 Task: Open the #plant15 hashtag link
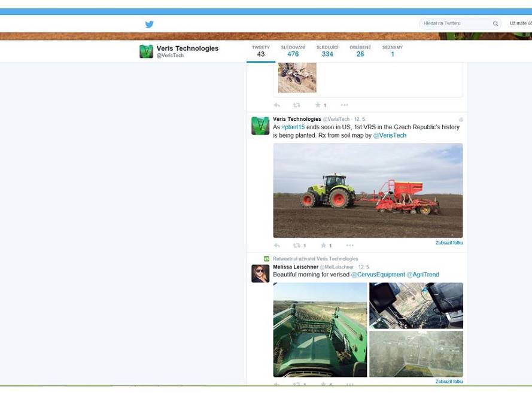pyautogui.click(x=293, y=127)
